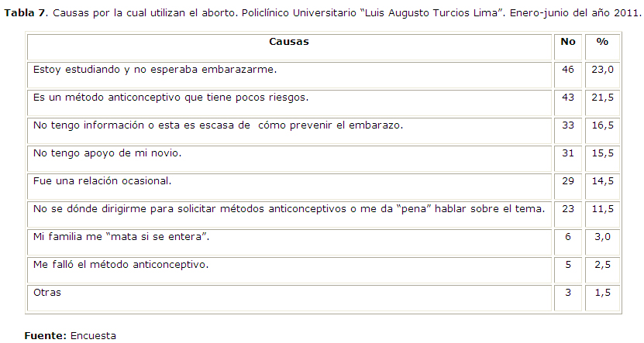Click the "%" column header
The height and width of the screenshot is (343, 644).
602,42
